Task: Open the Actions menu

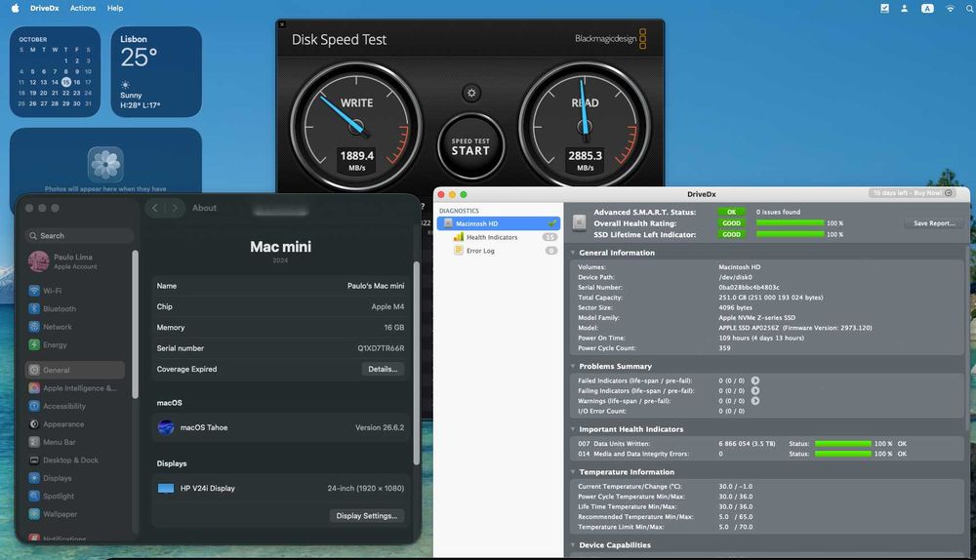Action: pos(83,8)
